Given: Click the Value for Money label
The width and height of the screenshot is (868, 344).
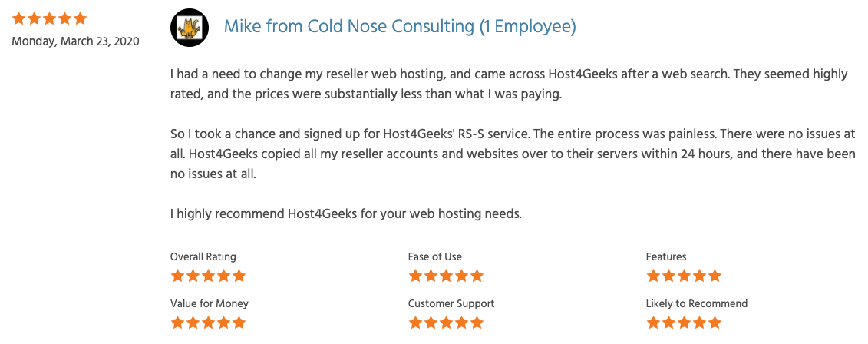Looking at the screenshot, I should 210,303.
